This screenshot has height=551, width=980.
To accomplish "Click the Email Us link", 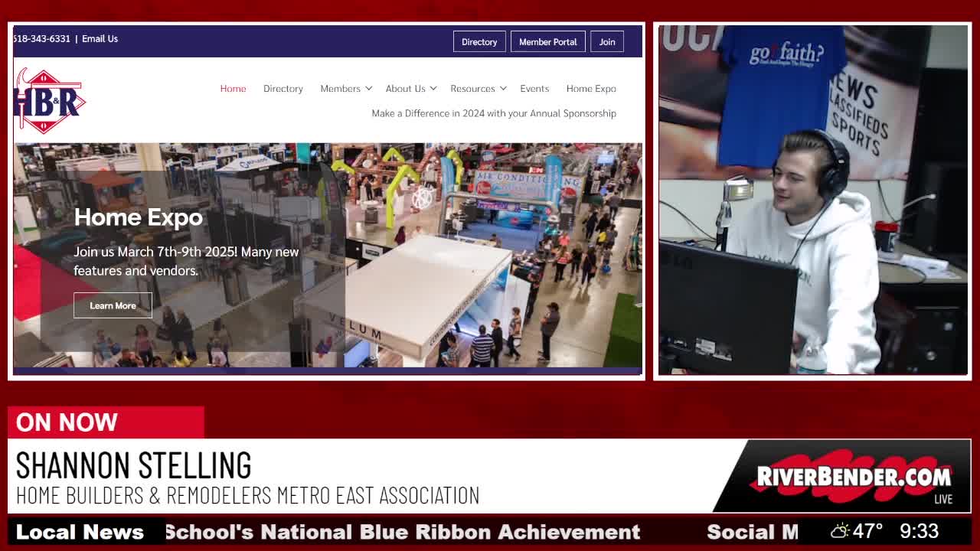I will pyautogui.click(x=100, y=38).
